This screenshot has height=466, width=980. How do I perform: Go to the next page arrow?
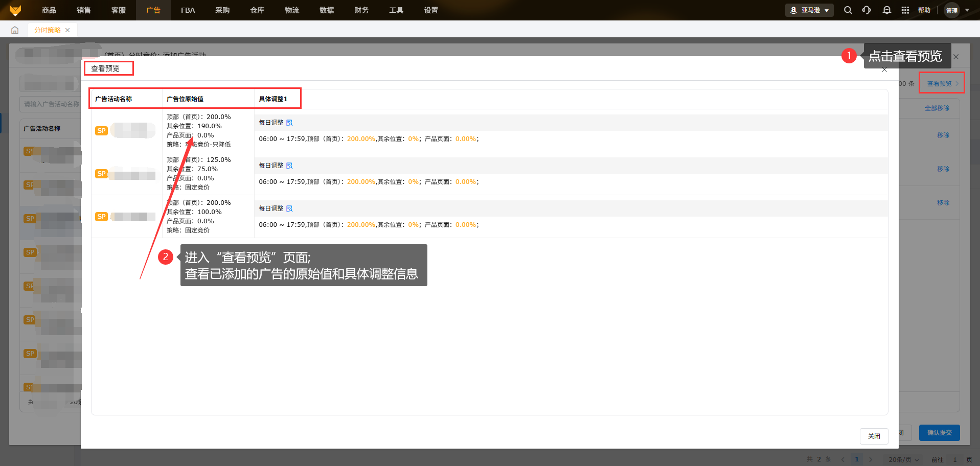pyautogui.click(x=871, y=459)
